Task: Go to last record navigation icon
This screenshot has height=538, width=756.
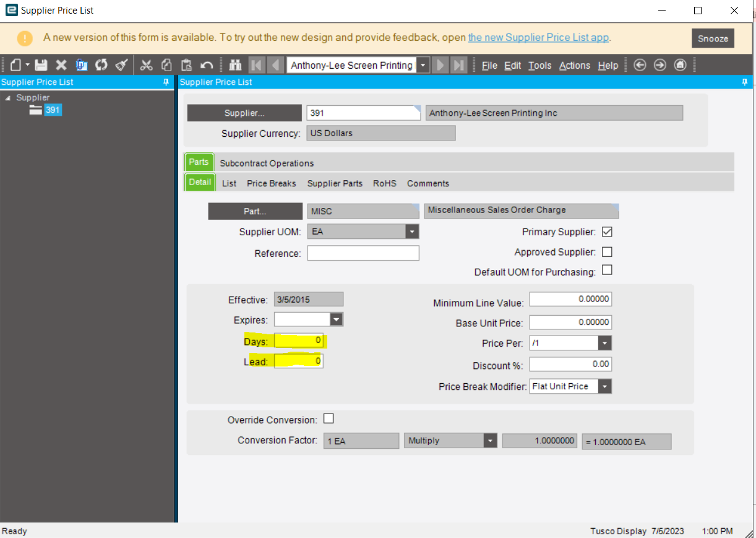Action: point(459,65)
